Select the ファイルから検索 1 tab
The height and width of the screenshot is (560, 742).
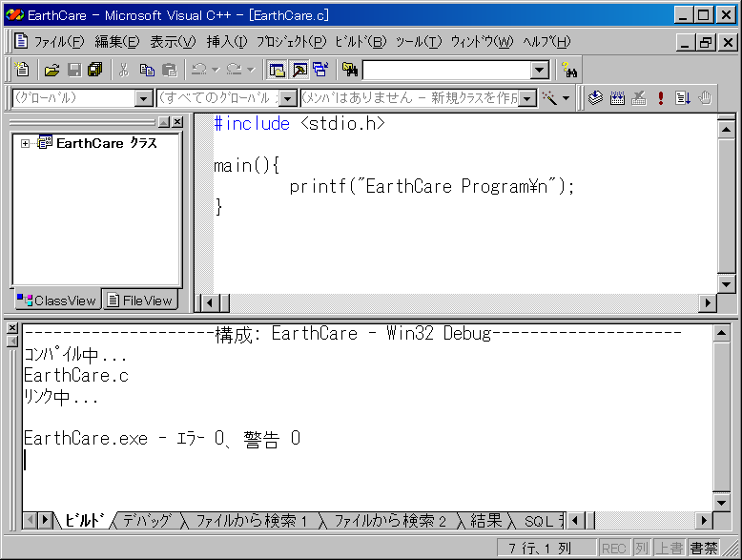coord(251,521)
